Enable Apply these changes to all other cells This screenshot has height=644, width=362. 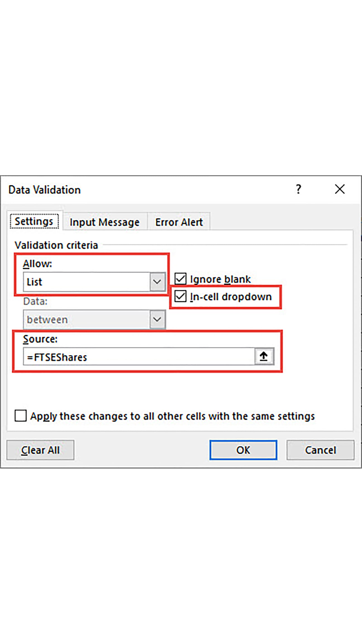(x=21, y=416)
